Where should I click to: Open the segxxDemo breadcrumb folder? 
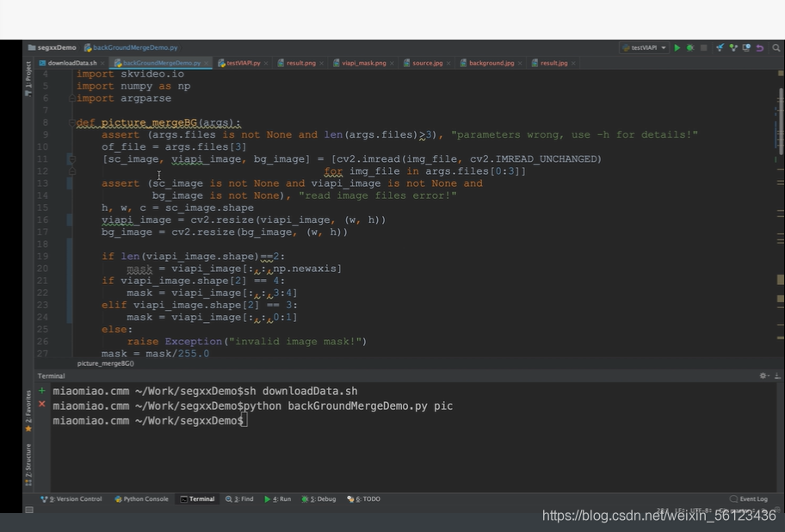tap(52, 47)
